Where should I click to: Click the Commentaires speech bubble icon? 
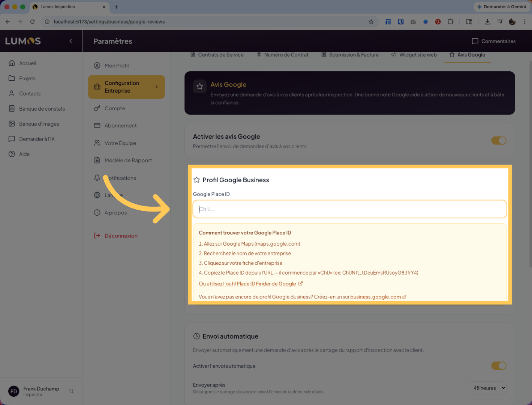(475, 41)
